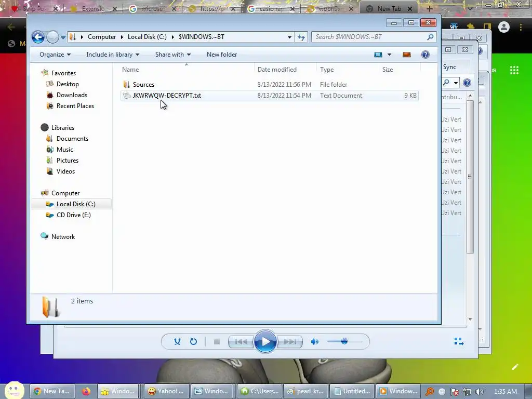Click Computer in the address breadcrumb

coord(102,37)
